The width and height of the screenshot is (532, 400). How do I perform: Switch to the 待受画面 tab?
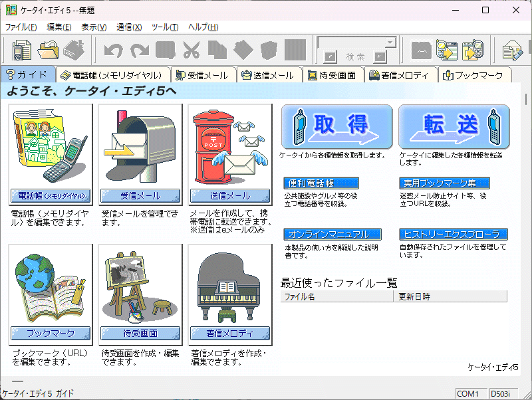coord(336,75)
